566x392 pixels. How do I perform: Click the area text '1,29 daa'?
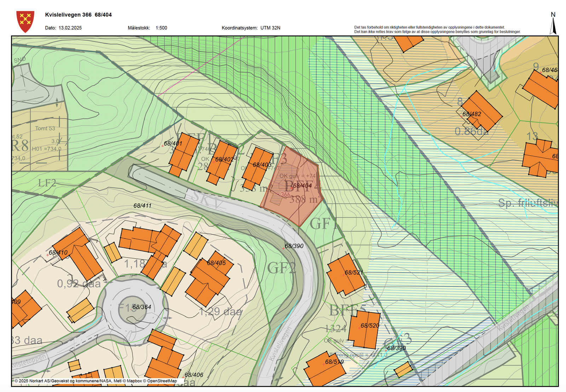[221, 311]
